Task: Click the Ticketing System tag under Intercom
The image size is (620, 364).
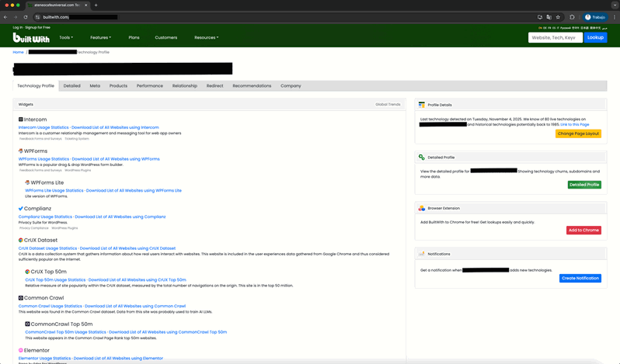Action: click(77, 139)
